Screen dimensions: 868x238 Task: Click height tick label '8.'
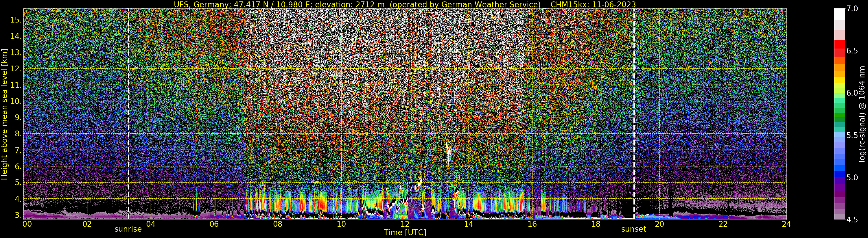click(18, 134)
